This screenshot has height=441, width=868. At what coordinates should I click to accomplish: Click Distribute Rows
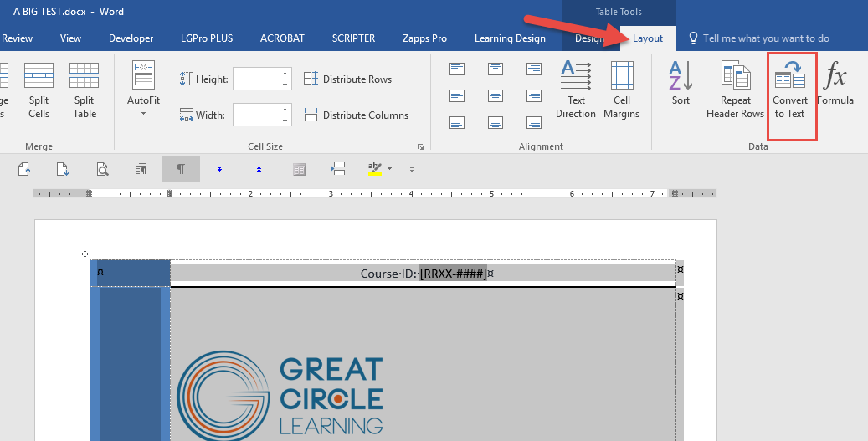point(347,79)
